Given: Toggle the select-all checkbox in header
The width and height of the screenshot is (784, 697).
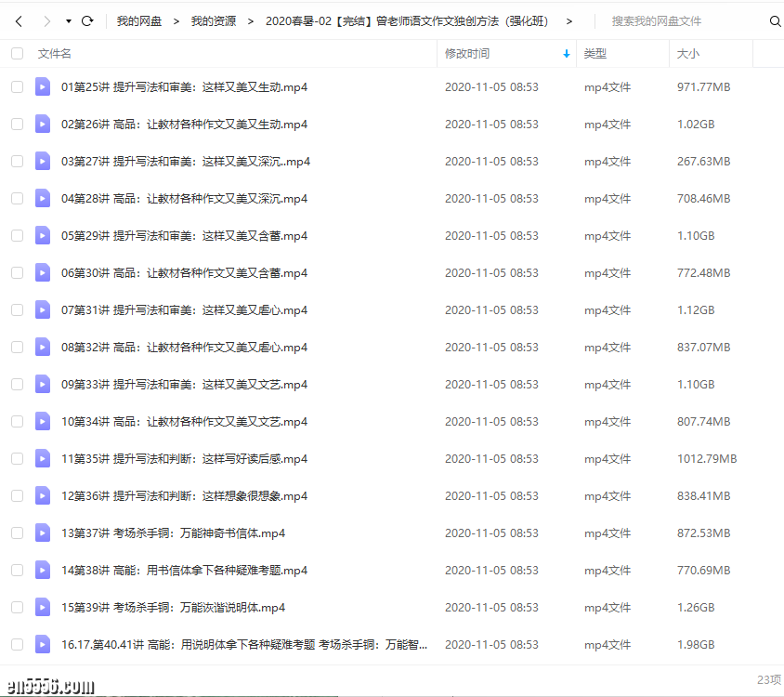Looking at the screenshot, I should click(x=17, y=54).
